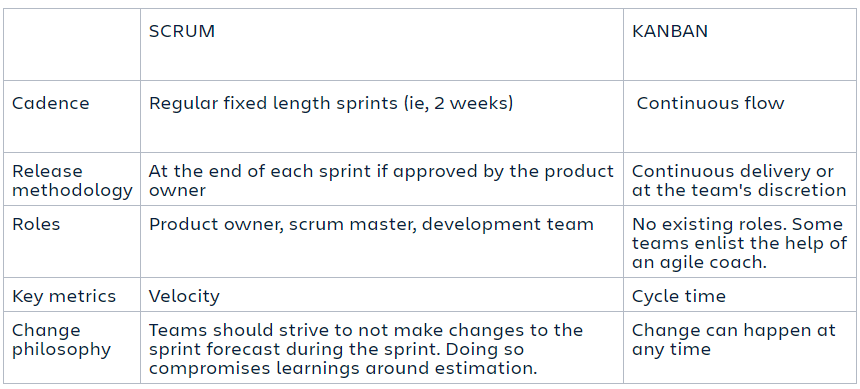Click 'an agile coach' text in Roles row
The height and width of the screenshot is (389, 860).
[x=699, y=262]
